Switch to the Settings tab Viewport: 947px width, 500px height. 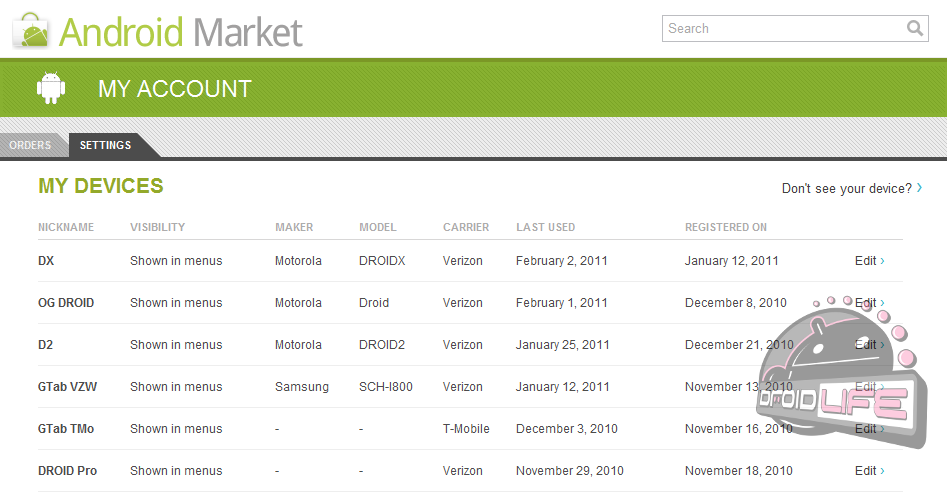(x=106, y=146)
